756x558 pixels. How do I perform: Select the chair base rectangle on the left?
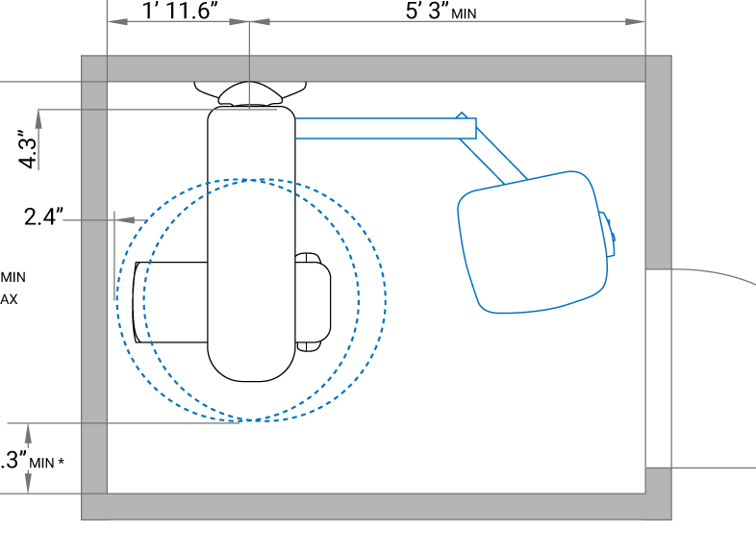(171, 302)
